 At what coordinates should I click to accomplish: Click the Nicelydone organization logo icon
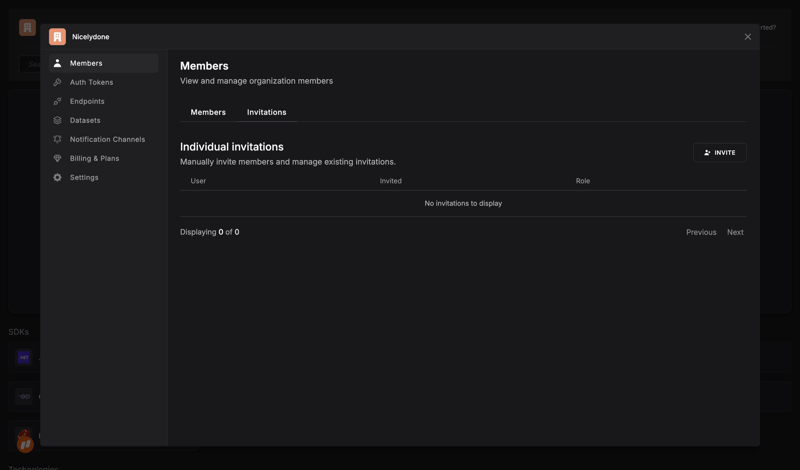point(57,37)
